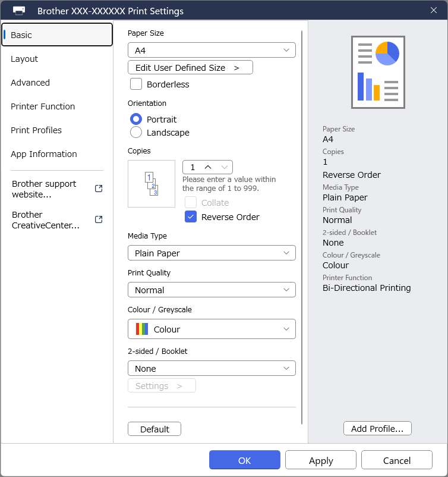Screen dimensions: 448x477
Task: Click Edit User Defined Size button
Action: point(190,68)
